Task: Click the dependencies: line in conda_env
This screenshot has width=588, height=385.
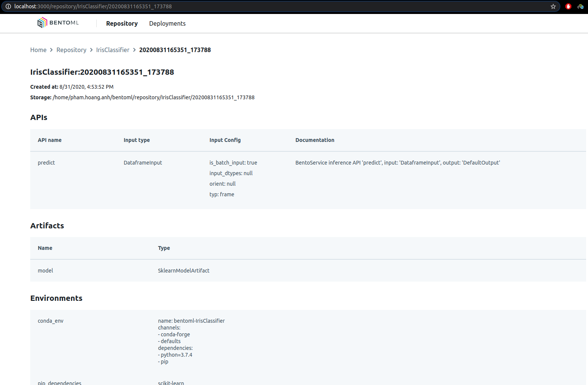Action: pos(175,348)
